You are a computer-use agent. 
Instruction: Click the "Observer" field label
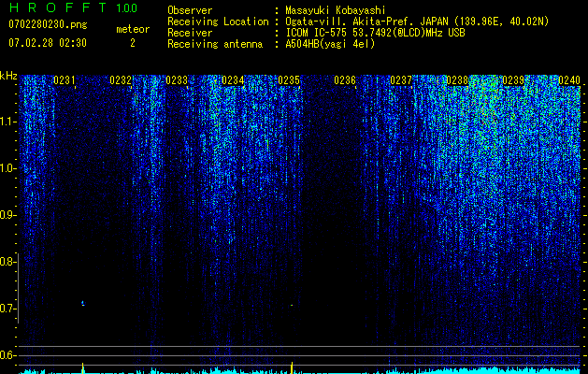(x=190, y=10)
